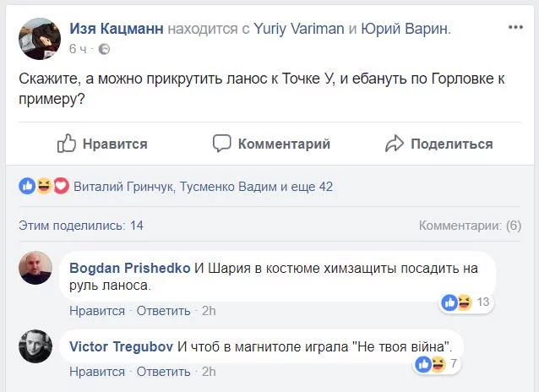539x392 pixels.
Task: Open Victor Tregubov's avatar
Action: click(x=35, y=346)
